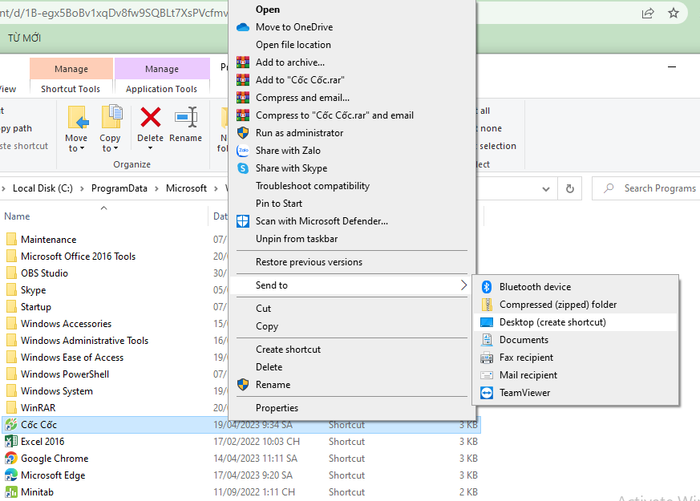Image resolution: width=700 pixels, height=501 pixels.
Task: Click the shield icon beside Rename in context menu
Action: [243, 385]
